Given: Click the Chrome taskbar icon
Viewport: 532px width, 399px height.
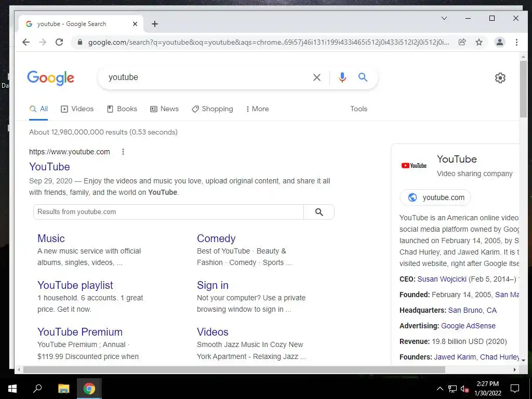Looking at the screenshot, I should pyautogui.click(x=89, y=389).
